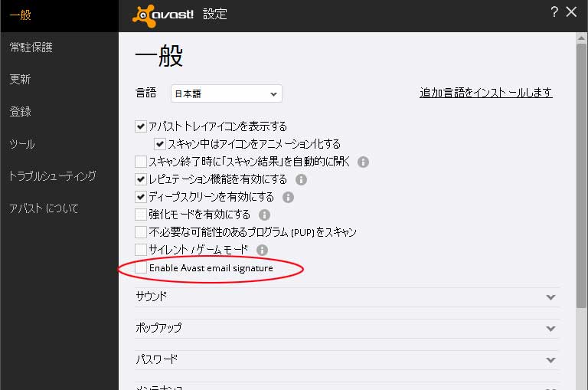The height and width of the screenshot is (390, 588).
Task: Show info for ディープスクリーン option
Action: coord(288,198)
